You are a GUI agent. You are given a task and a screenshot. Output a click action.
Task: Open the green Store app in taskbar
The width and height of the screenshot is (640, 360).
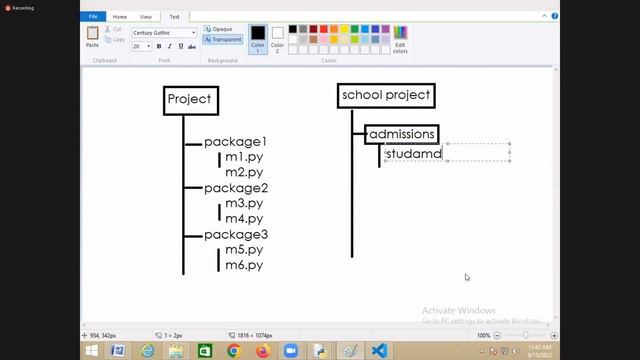205,351
